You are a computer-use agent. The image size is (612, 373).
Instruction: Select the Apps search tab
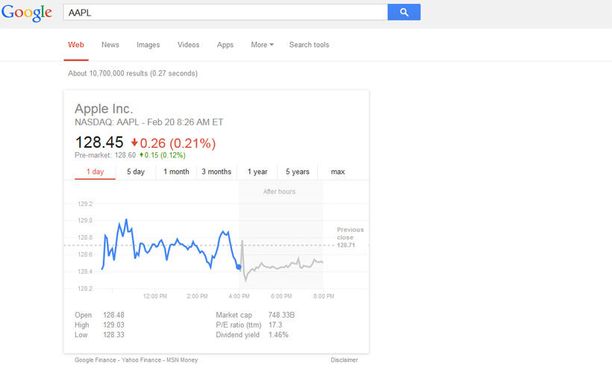tap(225, 44)
